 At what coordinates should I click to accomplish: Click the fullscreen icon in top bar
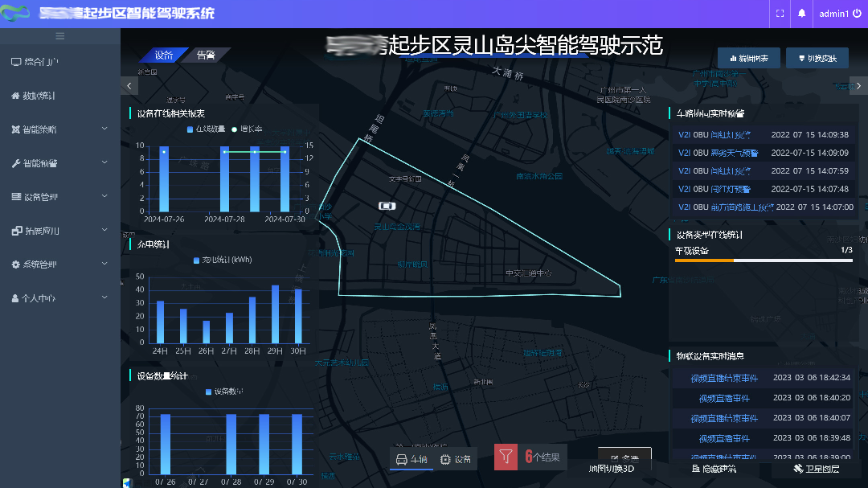pos(780,14)
